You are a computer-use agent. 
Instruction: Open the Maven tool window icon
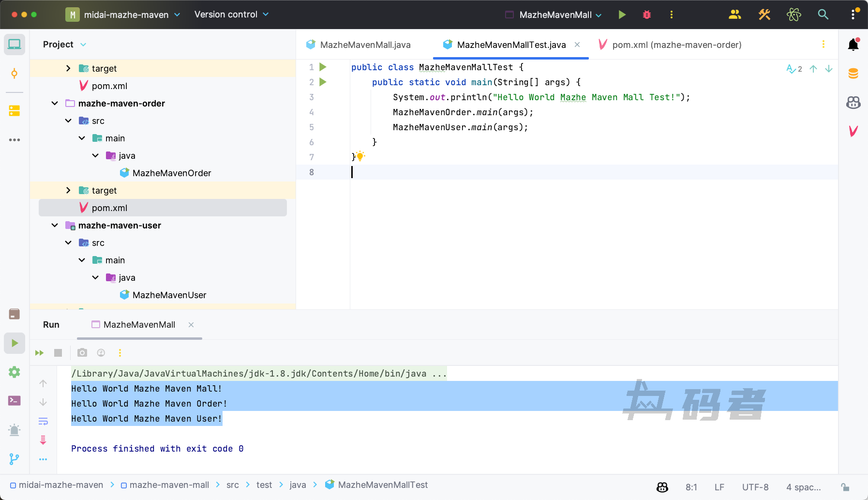(853, 131)
